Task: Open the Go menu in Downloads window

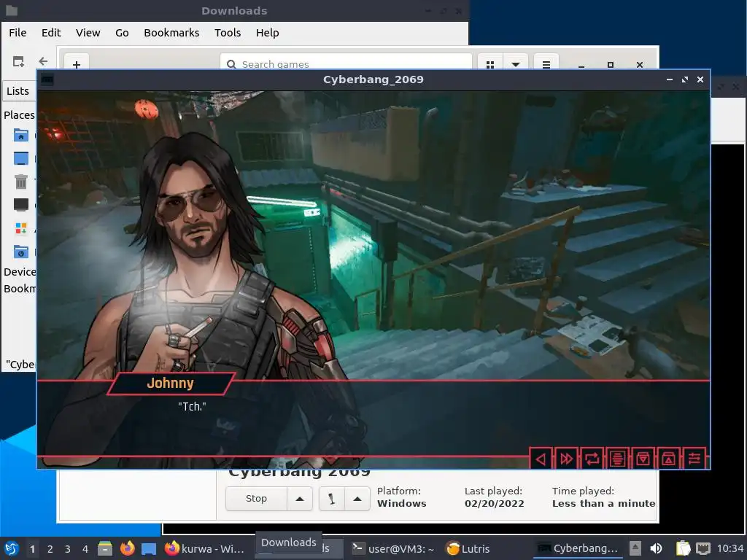Action: (122, 33)
